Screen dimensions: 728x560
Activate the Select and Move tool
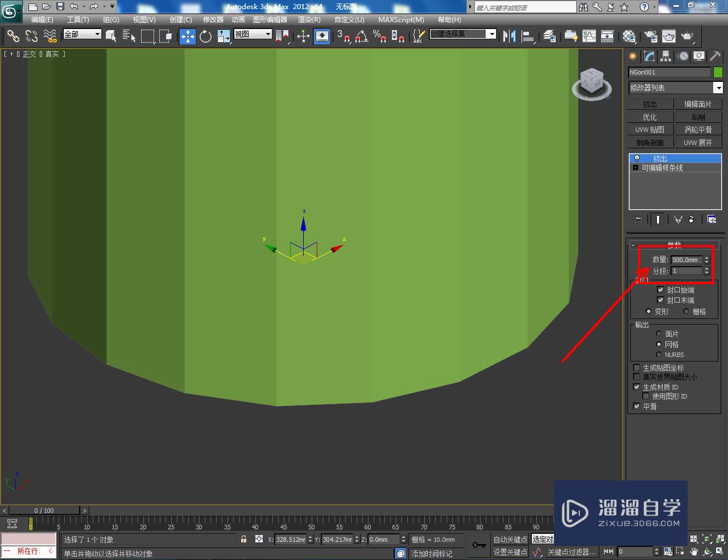(187, 36)
